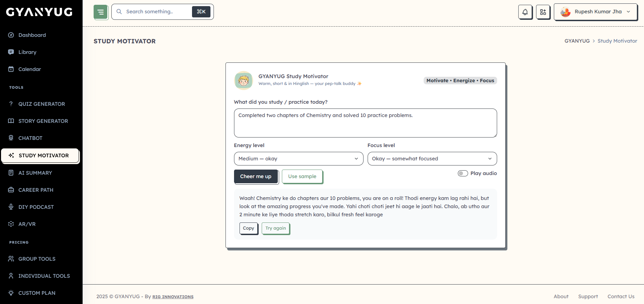Open Story Generator from sidebar

[x=43, y=121]
